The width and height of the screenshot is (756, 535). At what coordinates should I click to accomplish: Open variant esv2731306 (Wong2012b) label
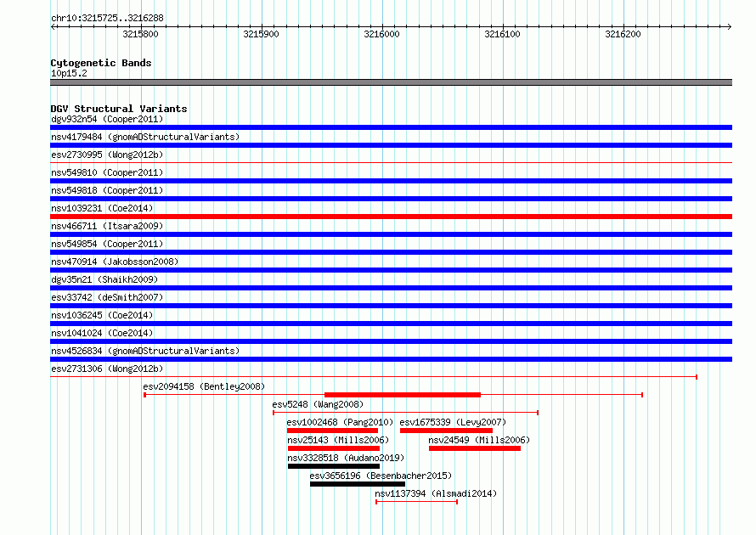click(x=107, y=369)
